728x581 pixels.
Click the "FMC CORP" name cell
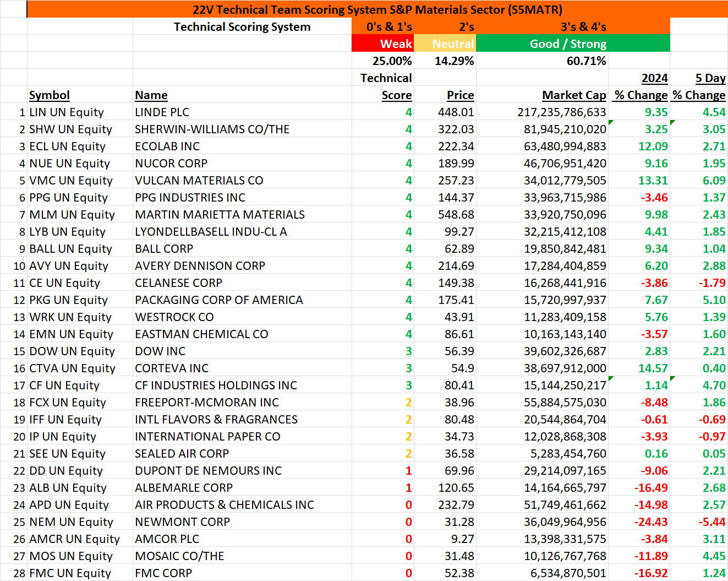242,573
